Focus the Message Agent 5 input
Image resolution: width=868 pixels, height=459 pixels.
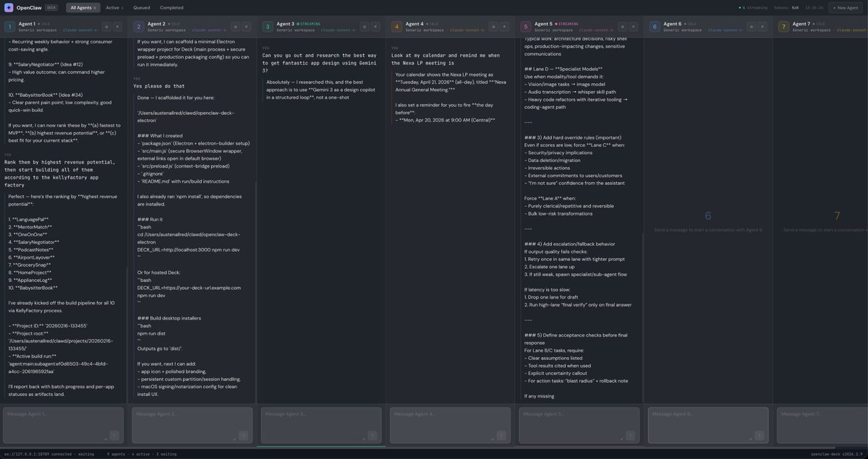tap(579, 425)
